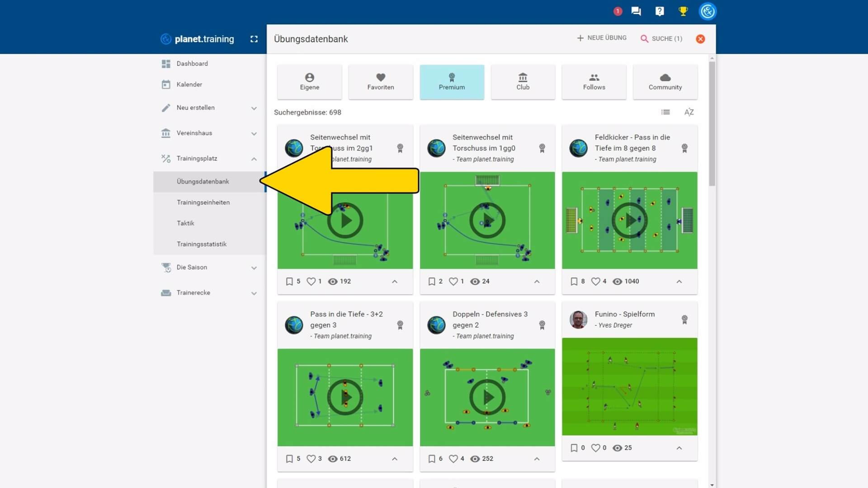This screenshot has width=868, height=488.
Task: Sort results alphabetically with AZ icon
Action: coord(689,112)
